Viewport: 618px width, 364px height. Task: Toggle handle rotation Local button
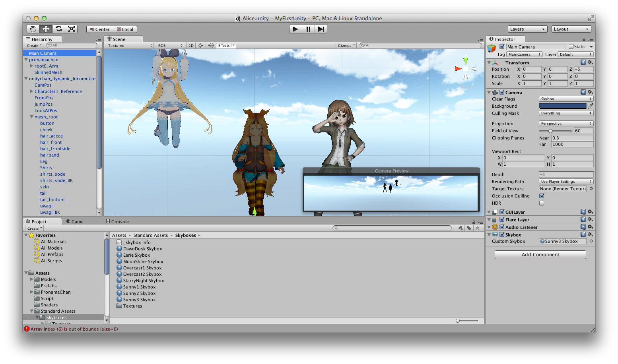point(125,29)
